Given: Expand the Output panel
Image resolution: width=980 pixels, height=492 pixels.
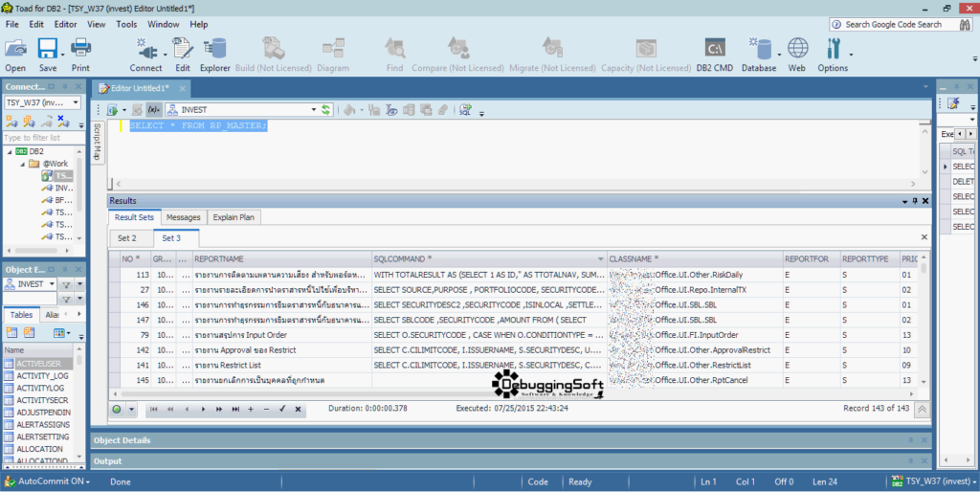Looking at the screenshot, I should pyautogui.click(x=511, y=461).
